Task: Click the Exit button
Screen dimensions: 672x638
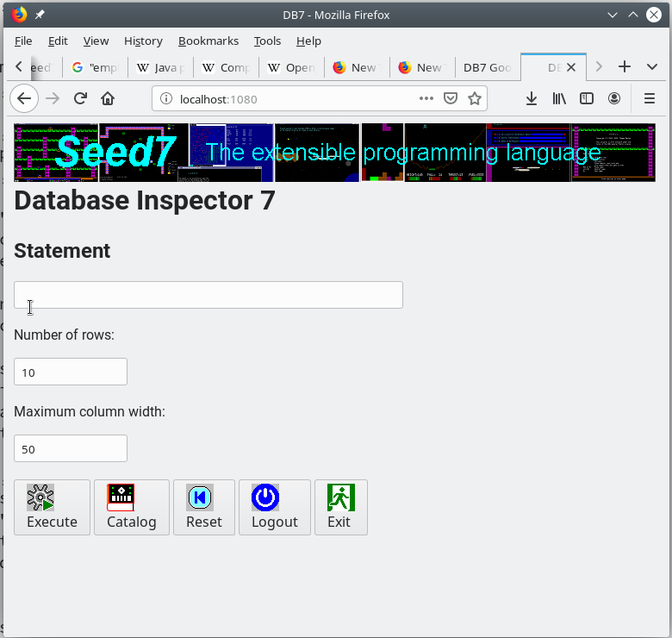Action: 341,507
